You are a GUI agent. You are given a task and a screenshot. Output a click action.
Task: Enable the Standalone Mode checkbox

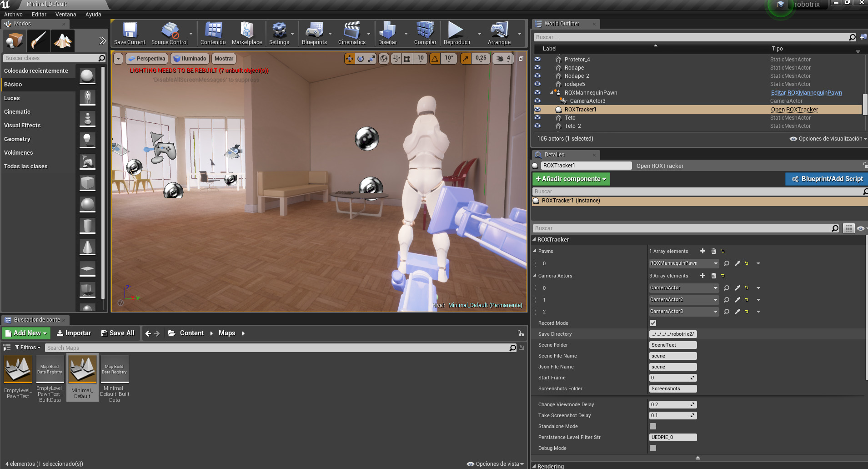click(x=653, y=426)
